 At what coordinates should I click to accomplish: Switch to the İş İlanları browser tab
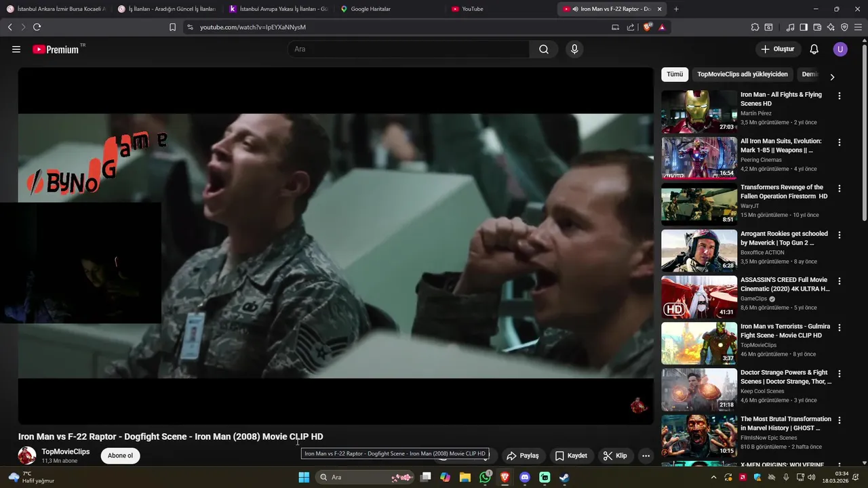click(x=167, y=9)
